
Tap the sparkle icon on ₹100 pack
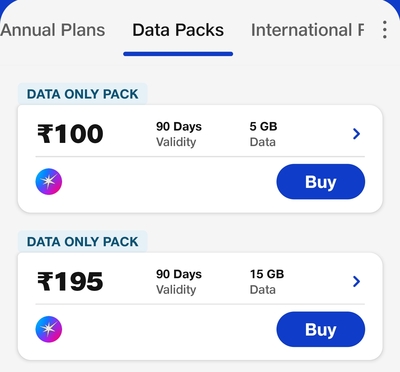[x=49, y=182]
